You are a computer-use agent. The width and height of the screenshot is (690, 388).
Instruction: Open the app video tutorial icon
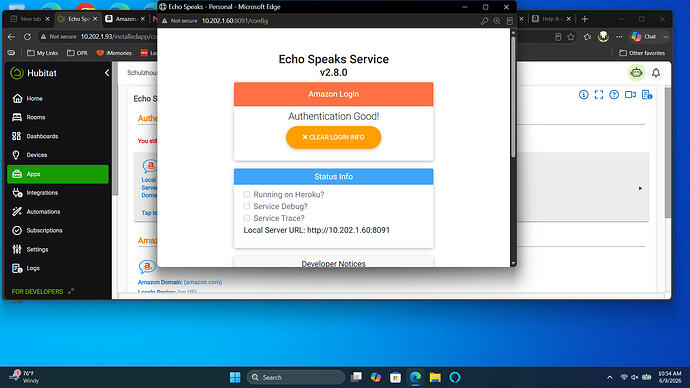click(x=630, y=95)
